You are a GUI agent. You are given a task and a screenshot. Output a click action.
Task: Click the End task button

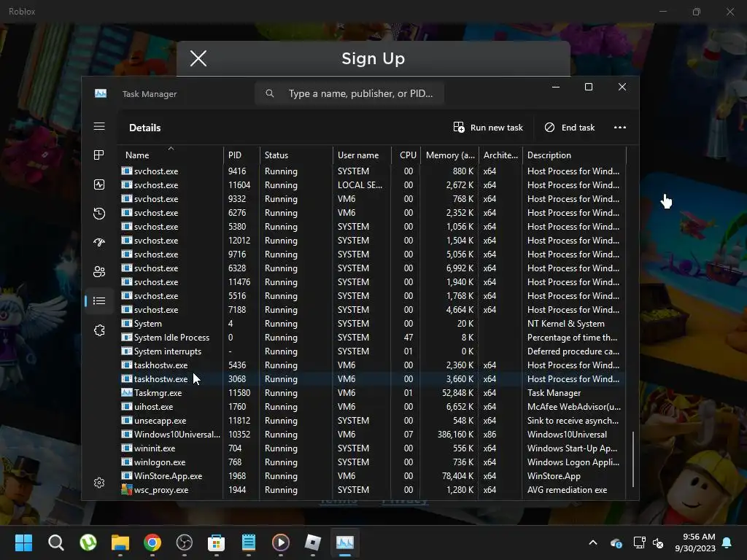coord(570,127)
